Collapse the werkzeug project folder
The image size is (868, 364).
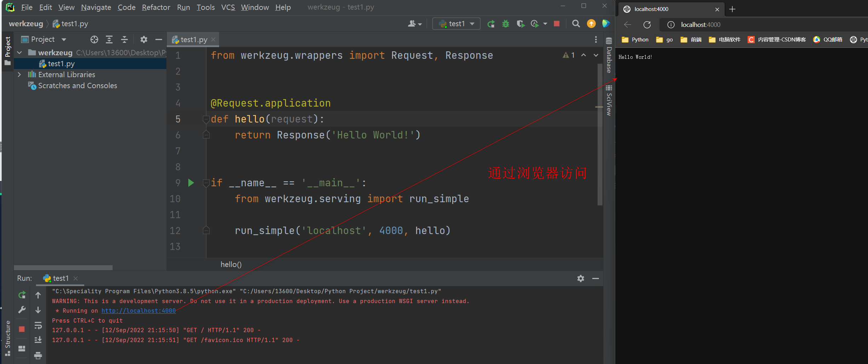coord(19,53)
